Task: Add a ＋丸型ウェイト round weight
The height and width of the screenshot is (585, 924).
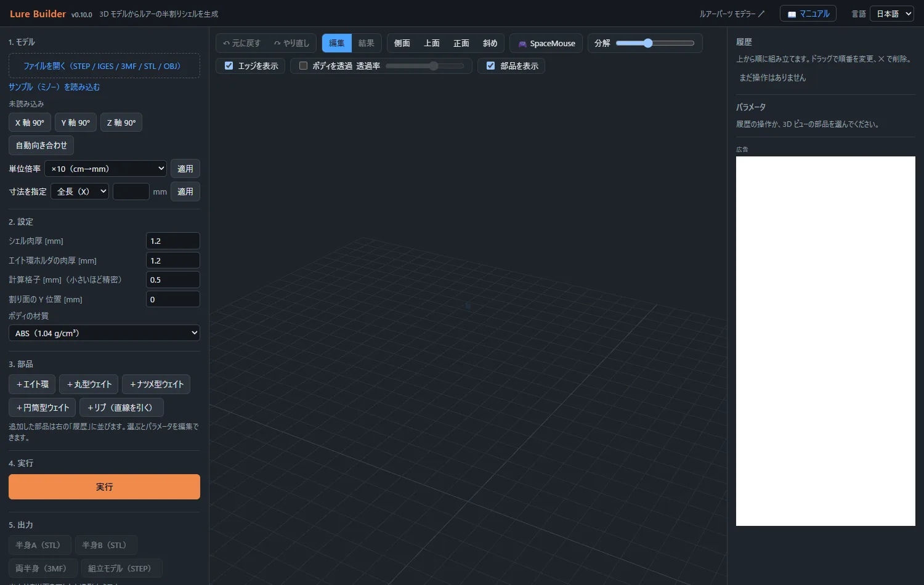Action: 89,384
